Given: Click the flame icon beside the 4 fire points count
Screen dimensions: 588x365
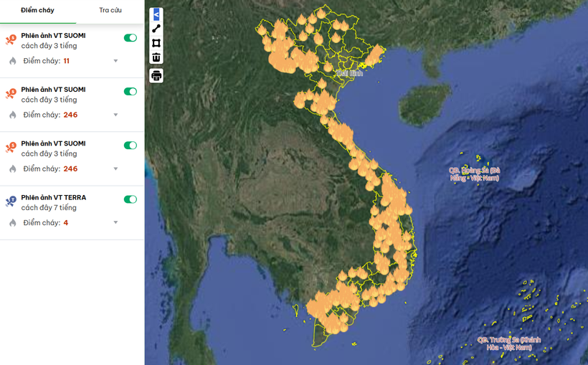Looking at the screenshot, I should coord(12,223).
